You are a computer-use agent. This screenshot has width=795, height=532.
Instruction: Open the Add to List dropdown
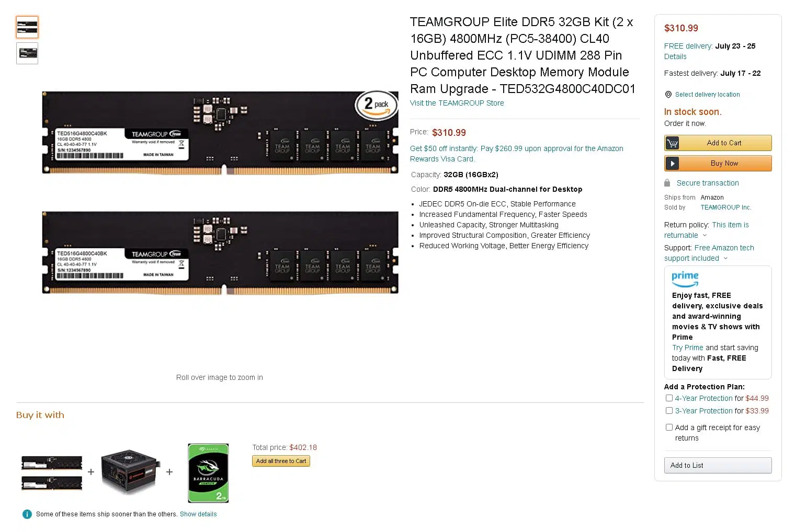click(x=718, y=466)
